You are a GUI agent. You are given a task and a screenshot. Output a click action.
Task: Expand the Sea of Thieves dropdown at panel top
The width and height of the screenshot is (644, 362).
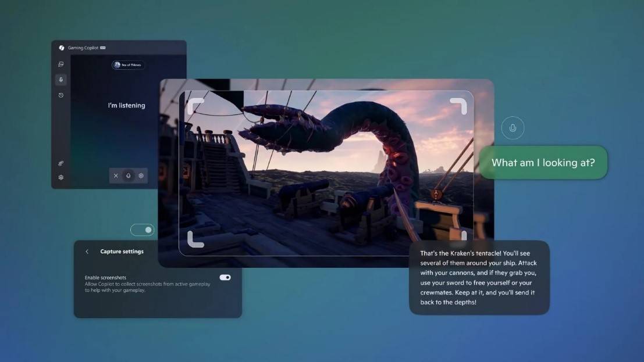(127, 64)
